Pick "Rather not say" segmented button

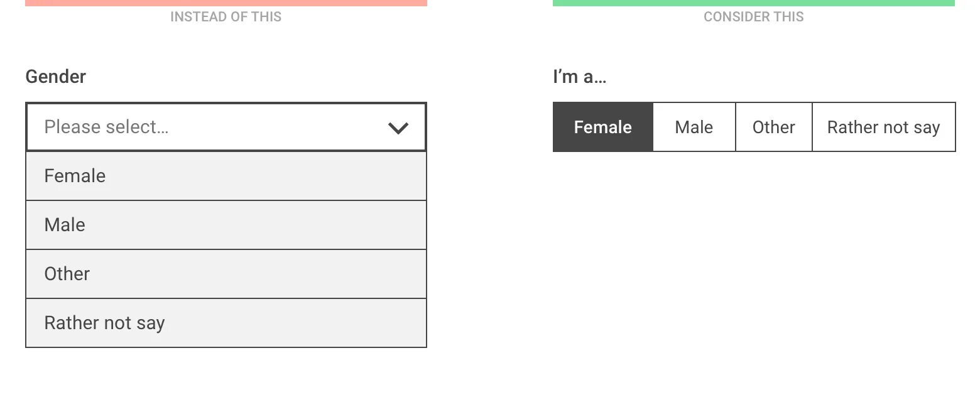883,127
